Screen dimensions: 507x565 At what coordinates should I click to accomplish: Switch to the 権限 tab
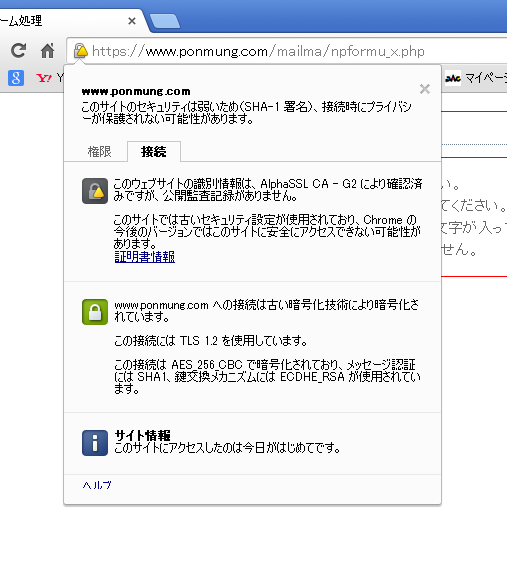pos(99,151)
